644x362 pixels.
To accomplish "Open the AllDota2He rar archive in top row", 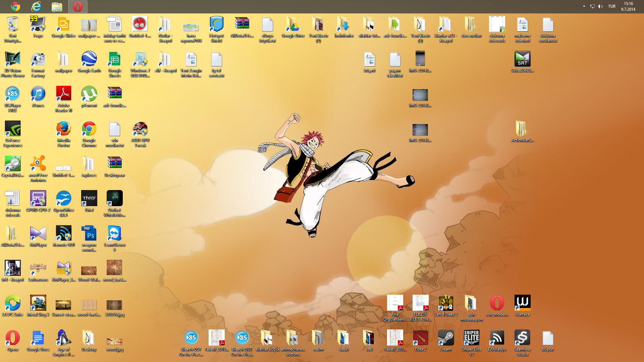I will pos(242,27).
